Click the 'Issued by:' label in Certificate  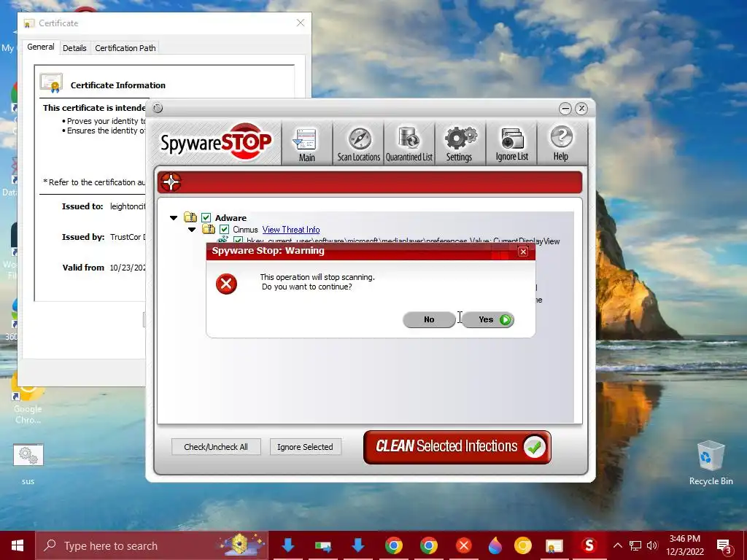pos(83,237)
